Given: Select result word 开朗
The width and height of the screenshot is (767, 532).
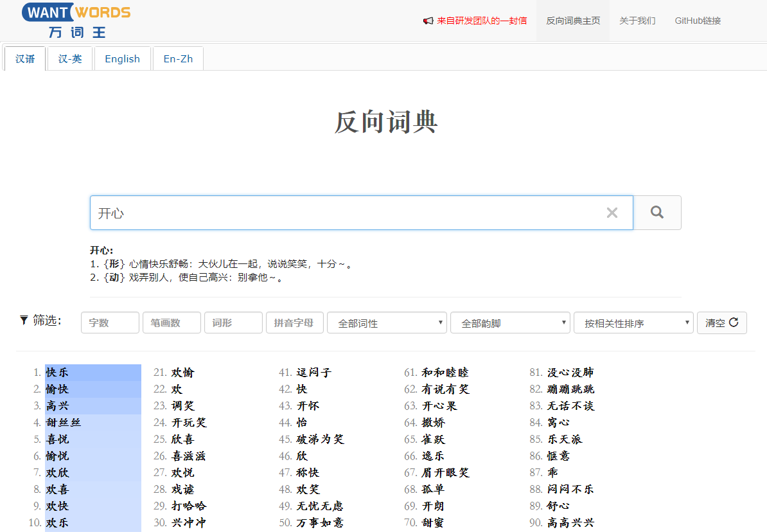Looking at the screenshot, I should click(433, 506).
